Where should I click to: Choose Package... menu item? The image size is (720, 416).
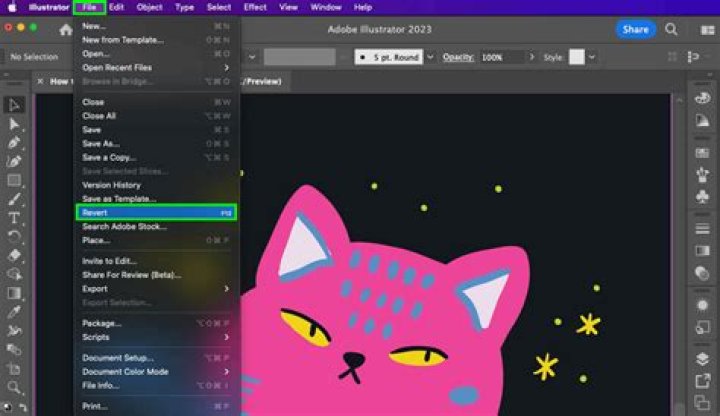(156, 323)
